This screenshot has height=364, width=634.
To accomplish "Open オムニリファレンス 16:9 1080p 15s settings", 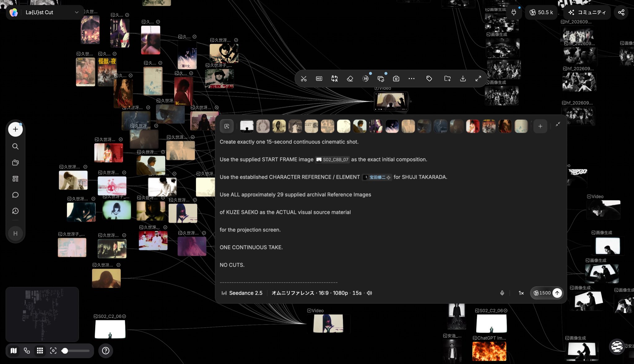I will [x=316, y=293].
